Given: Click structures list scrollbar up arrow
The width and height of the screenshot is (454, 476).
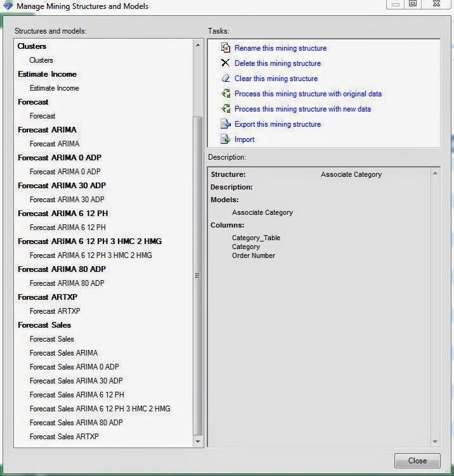Looking at the screenshot, I should tap(198, 45).
